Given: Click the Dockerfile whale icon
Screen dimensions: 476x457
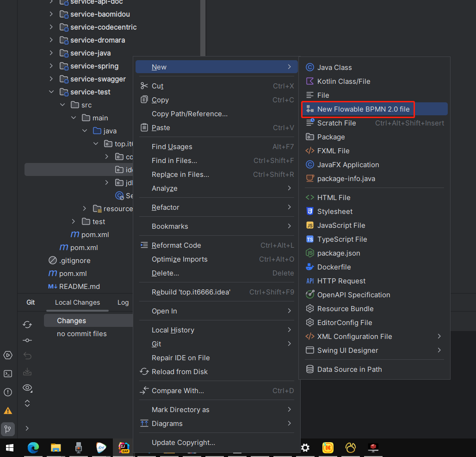Looking at the screenshot, I should pos(309,267).
